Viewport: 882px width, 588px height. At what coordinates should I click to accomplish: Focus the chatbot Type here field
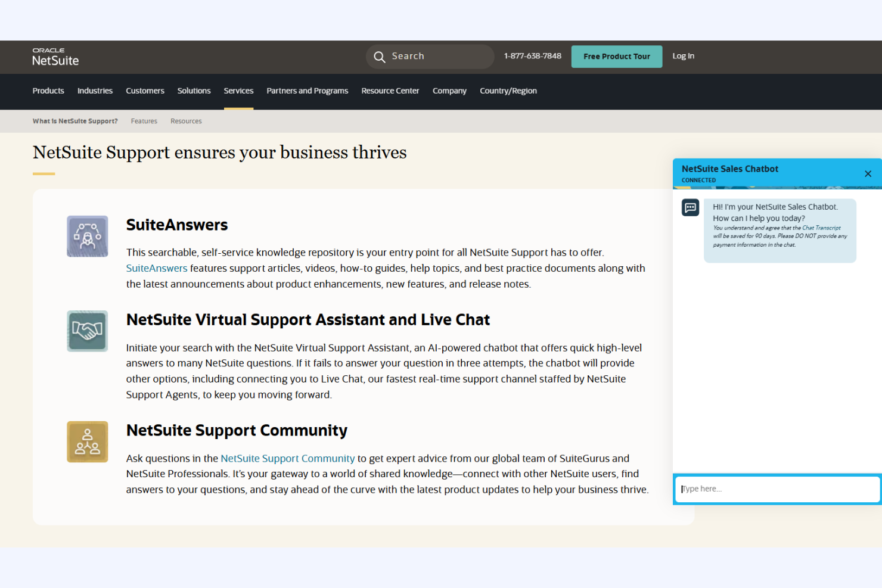tap(778, 489)
